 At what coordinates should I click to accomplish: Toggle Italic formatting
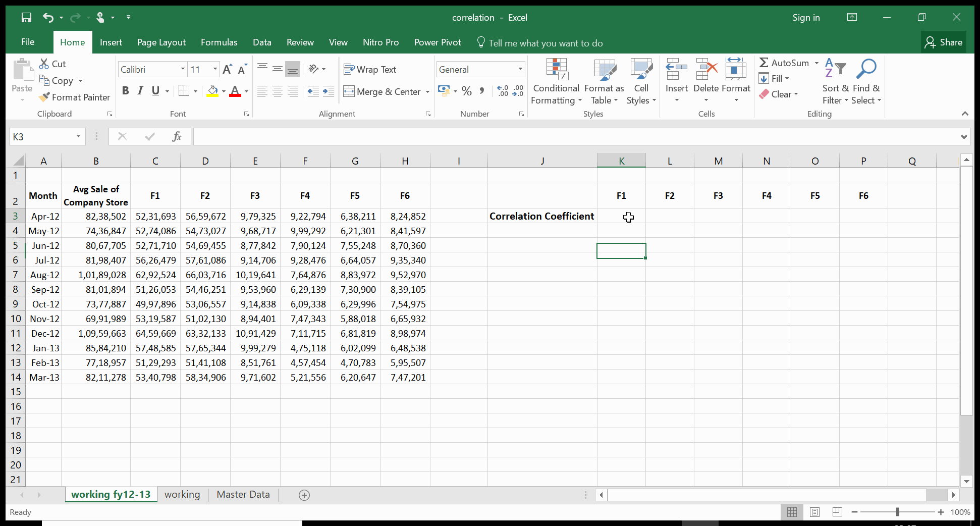click(140, 91)
